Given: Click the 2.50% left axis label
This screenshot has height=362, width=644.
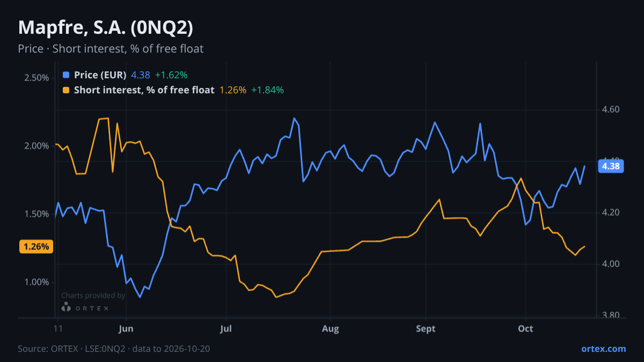Looking at the screenshot, I should [x=36, y=78].
